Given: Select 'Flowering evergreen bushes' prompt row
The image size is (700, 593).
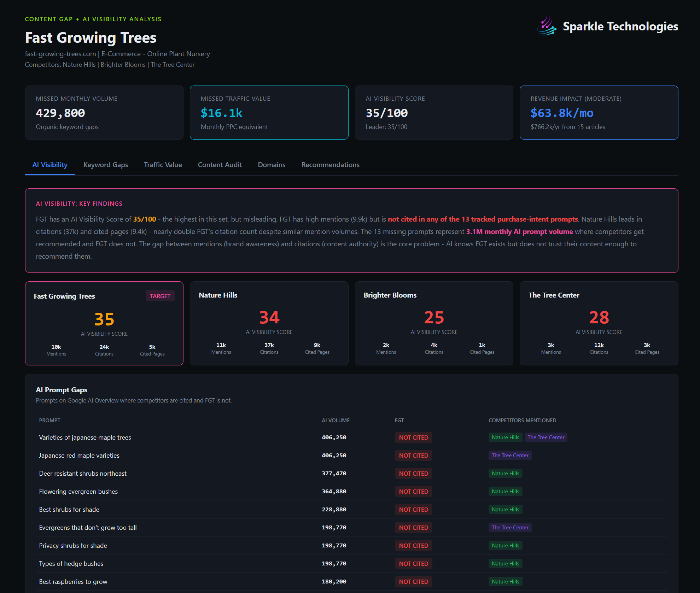Looking at the screenshot, I should click(x=352, y=492).
